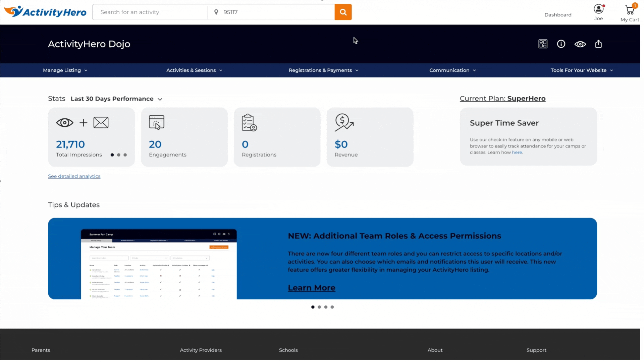This screenshot has width=644, height=362.
Task: Open the Dashboard link
Action: pyautogui.click(x=558, y=15)
